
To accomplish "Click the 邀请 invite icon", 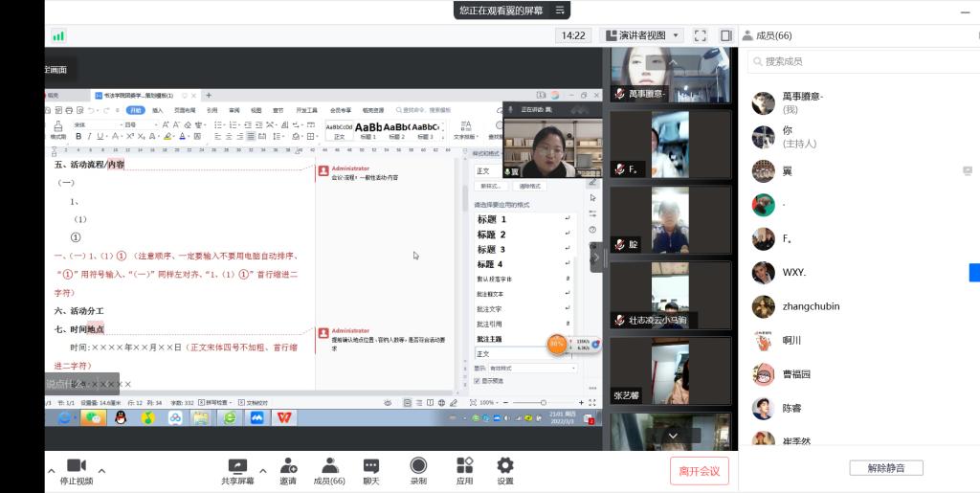I will click(x=288, y=465).
